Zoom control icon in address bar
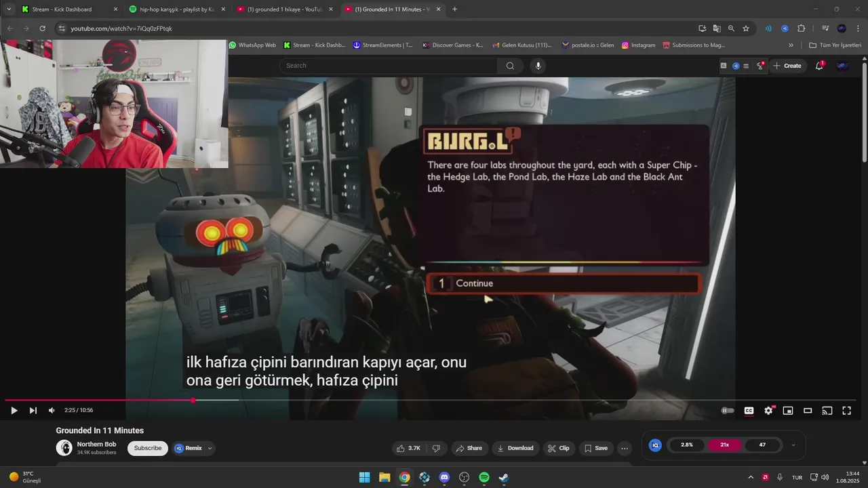The height and width of the screenshot is (488, 868). (x=731, y=28)
